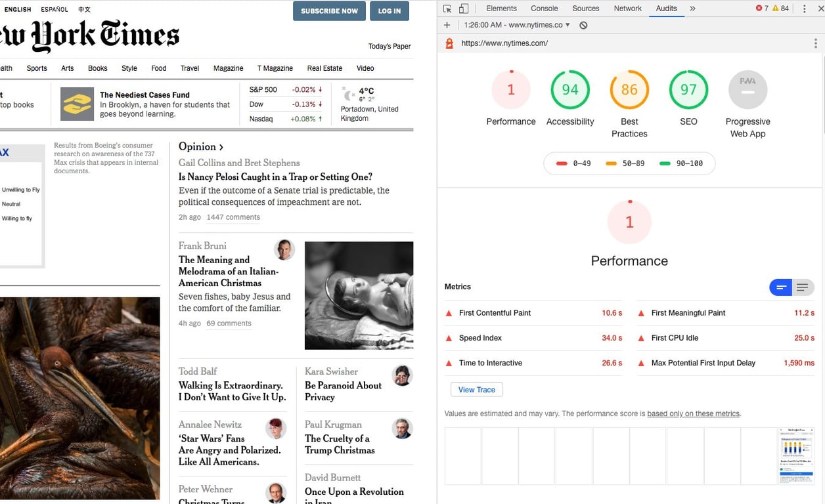This screenshot has width=825, height=504.
Task: Open the Video section
Action: pyautogui.click(x=365, y=68)
